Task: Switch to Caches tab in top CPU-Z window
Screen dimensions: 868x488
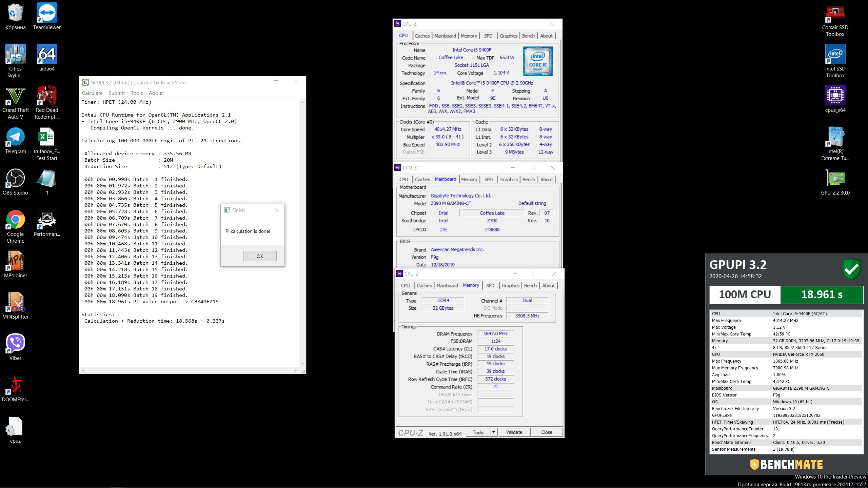Action: tap(422, 36)
